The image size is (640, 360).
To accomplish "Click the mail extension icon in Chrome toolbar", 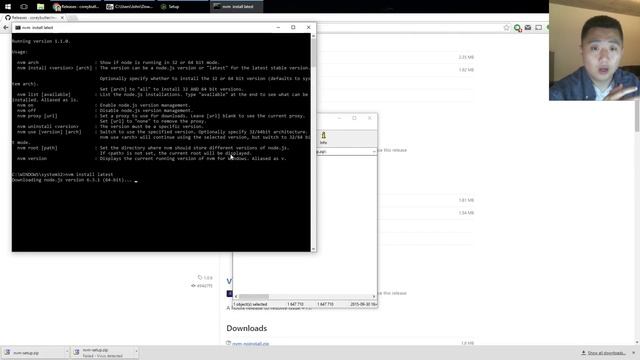I will [x=528, y=28].
